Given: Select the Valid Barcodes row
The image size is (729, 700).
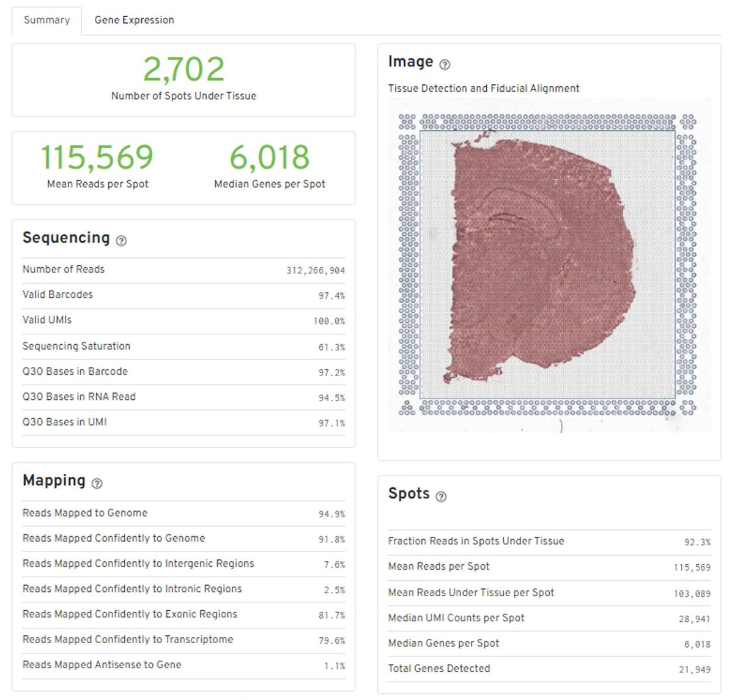Looking at the screenshot, I should pyautogui.click(x=183, y=296).
